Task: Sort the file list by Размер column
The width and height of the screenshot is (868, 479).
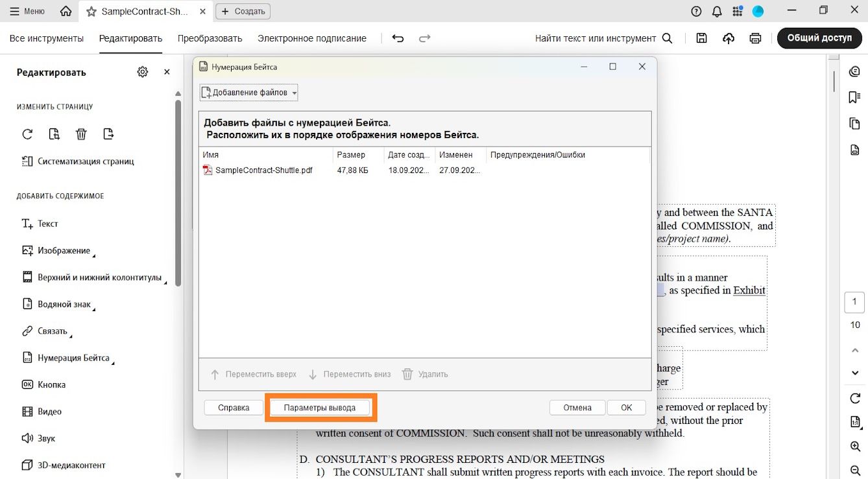Action: (x=359, y=155)
